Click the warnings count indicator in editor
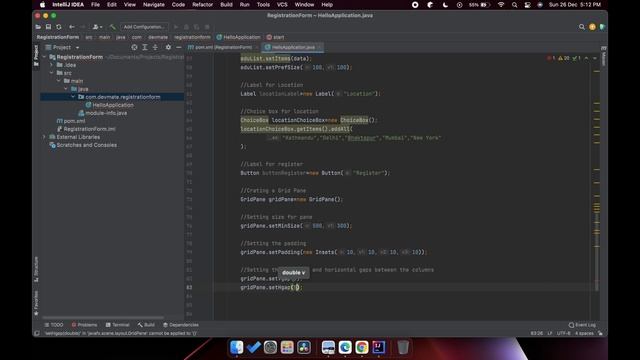 (x=564, y=58)
